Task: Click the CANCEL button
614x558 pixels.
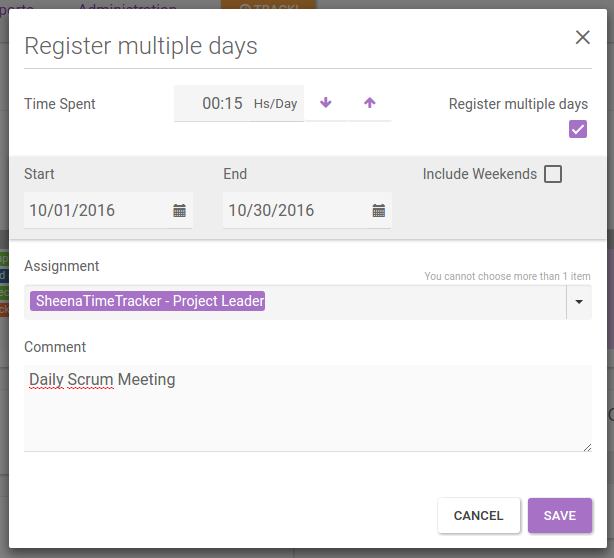Action: click(x=479, y=515)
